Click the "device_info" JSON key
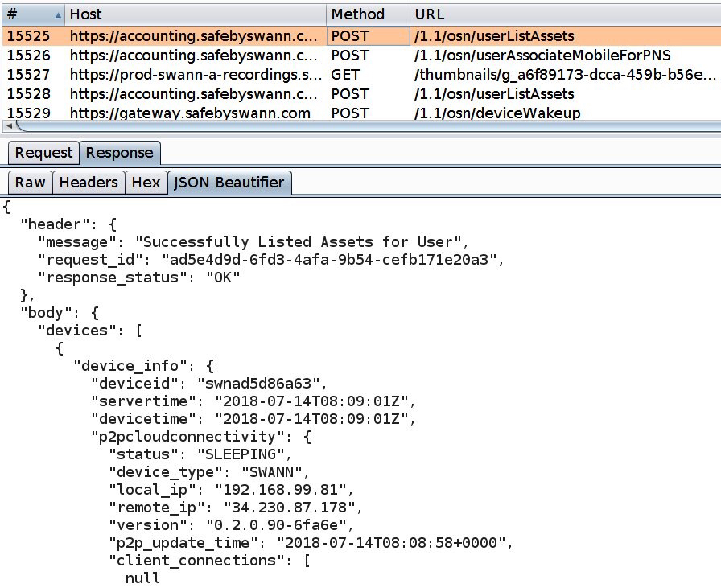 pos(134,366)
